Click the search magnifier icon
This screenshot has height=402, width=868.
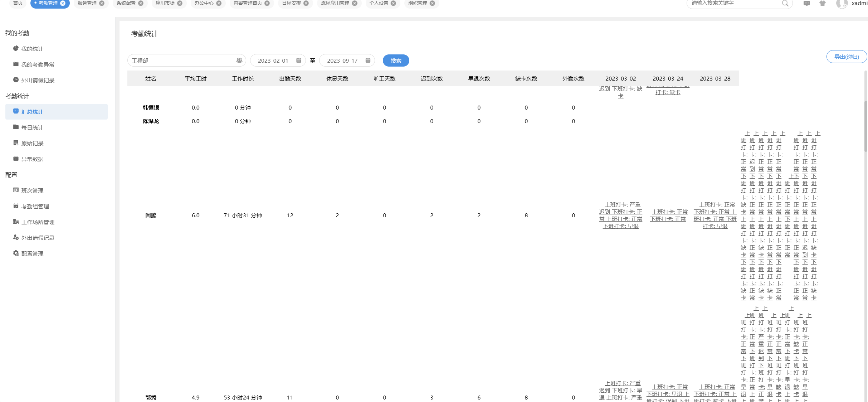(x=785, y=3)
